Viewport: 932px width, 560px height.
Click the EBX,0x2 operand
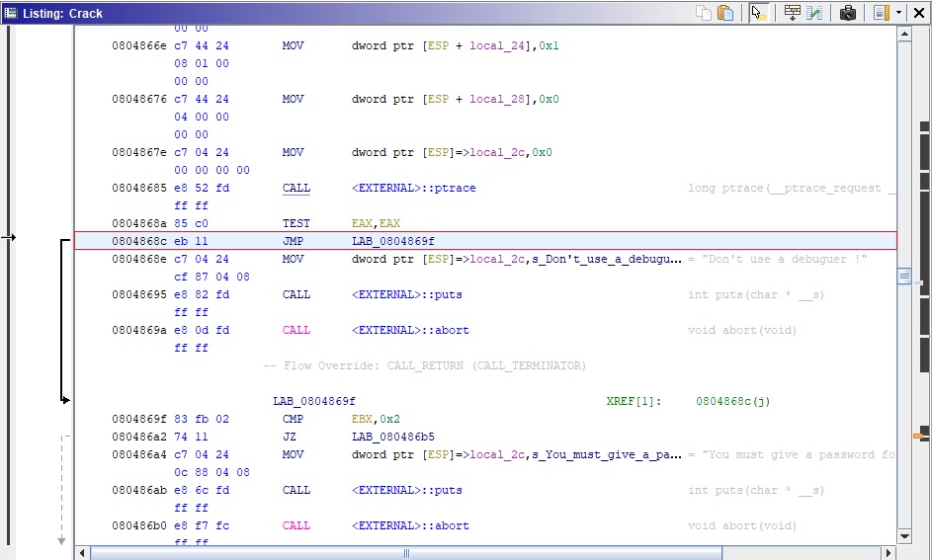tap(376, 419)
